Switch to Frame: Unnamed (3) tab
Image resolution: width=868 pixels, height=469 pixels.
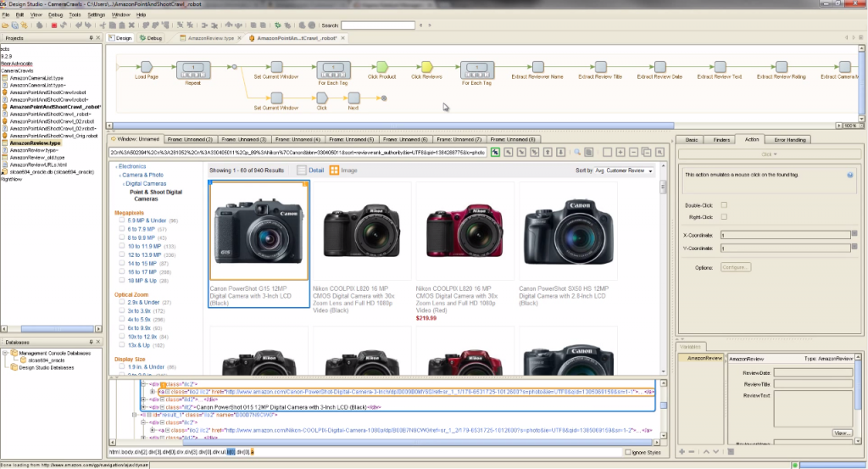(243, 140)
